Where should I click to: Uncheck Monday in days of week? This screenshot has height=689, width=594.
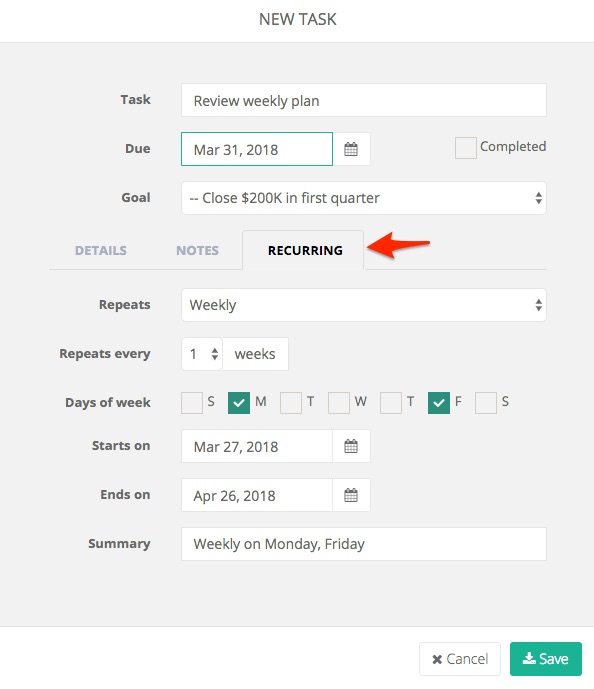click(239, 403)
